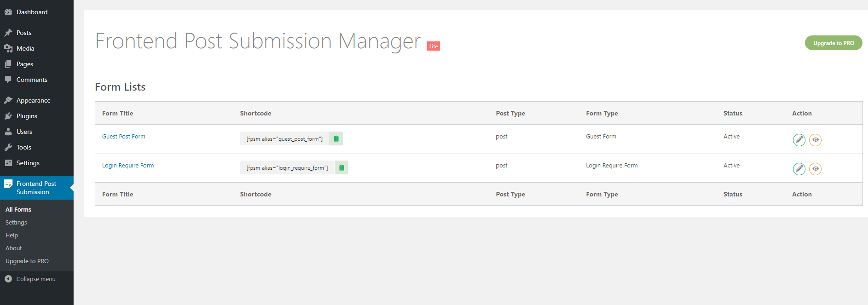The image size is (868, 305).
Task: Click the top Post Type column header
Action: (510, 113)
